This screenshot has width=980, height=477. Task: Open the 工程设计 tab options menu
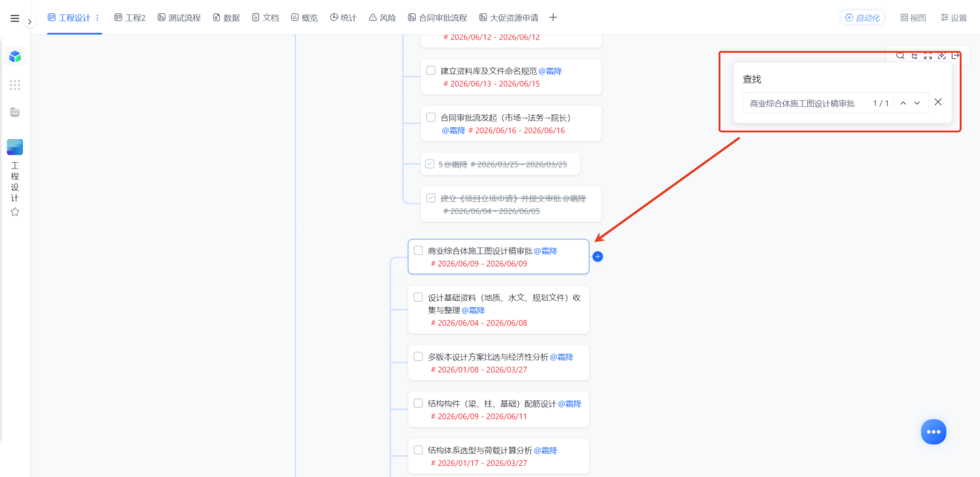click(x=97, y=17)
